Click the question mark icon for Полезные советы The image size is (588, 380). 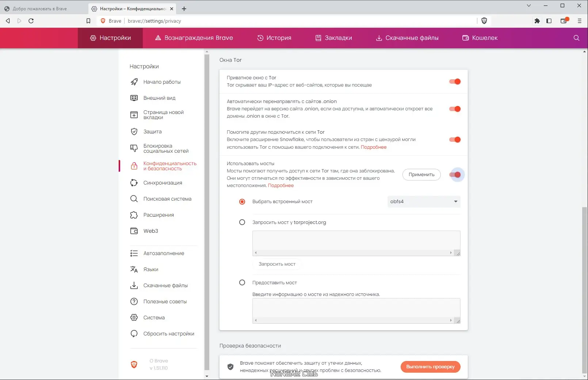134,301
